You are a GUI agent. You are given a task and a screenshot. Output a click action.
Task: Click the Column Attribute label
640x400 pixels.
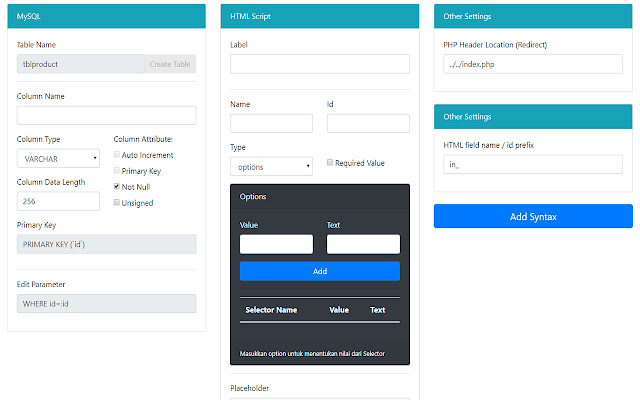click(143, 139)
